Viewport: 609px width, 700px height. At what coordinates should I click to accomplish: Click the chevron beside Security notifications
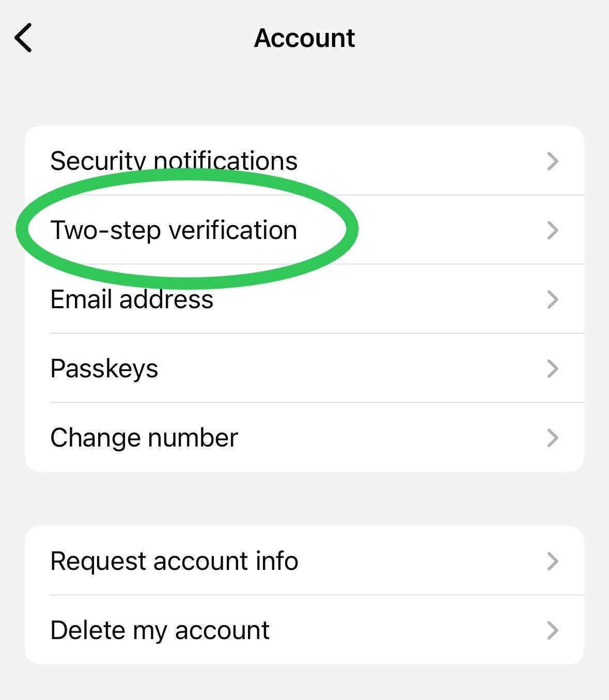pos(553,161)
